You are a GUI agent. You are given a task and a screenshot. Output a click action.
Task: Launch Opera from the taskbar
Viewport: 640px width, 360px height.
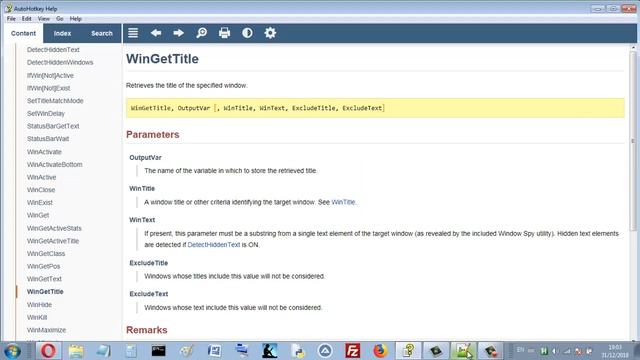(x=48, y=351)
